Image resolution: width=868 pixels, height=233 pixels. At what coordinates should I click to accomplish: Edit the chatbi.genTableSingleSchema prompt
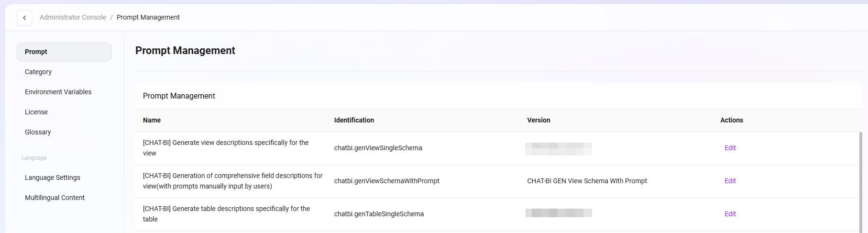click(730, 214)
